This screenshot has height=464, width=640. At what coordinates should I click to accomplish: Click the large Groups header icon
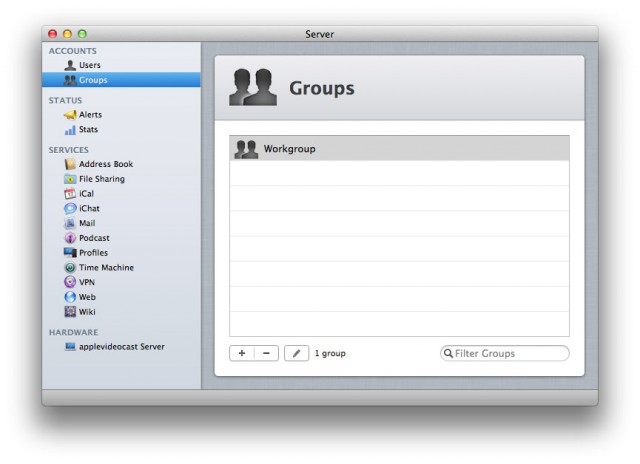(253, 87)
